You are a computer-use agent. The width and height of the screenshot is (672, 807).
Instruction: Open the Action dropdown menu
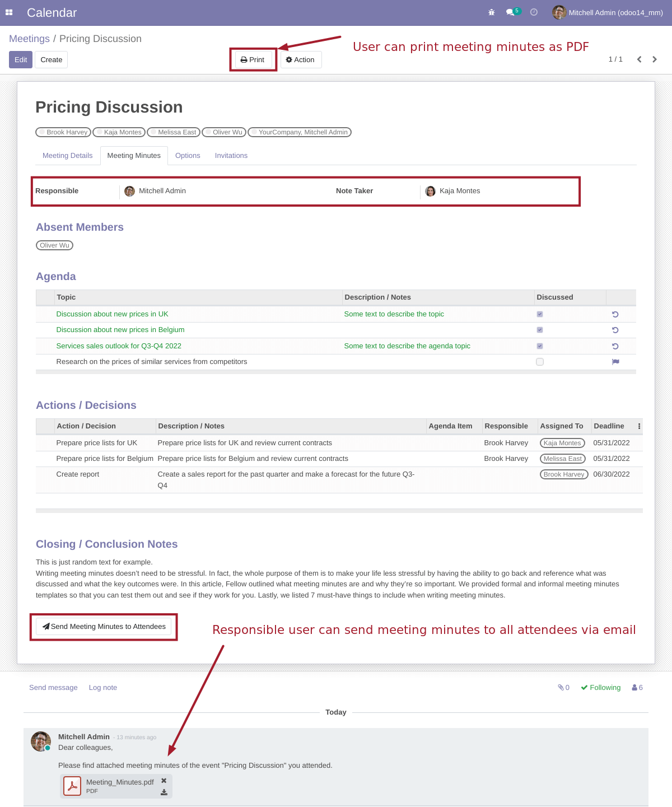pos(301,60)
